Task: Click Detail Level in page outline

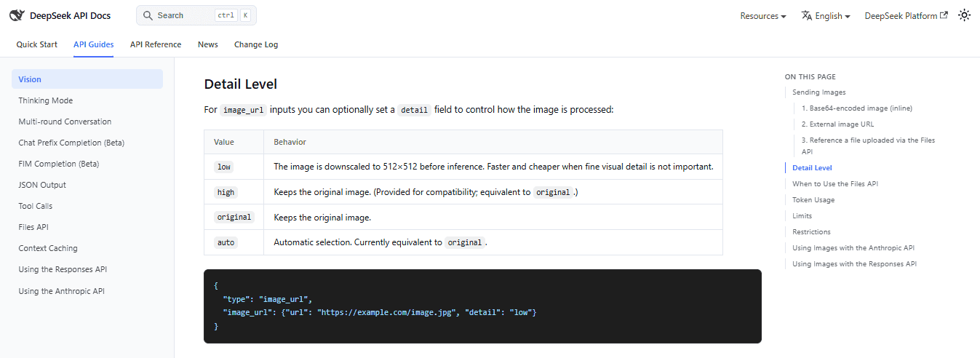Action: coord(812,168)
